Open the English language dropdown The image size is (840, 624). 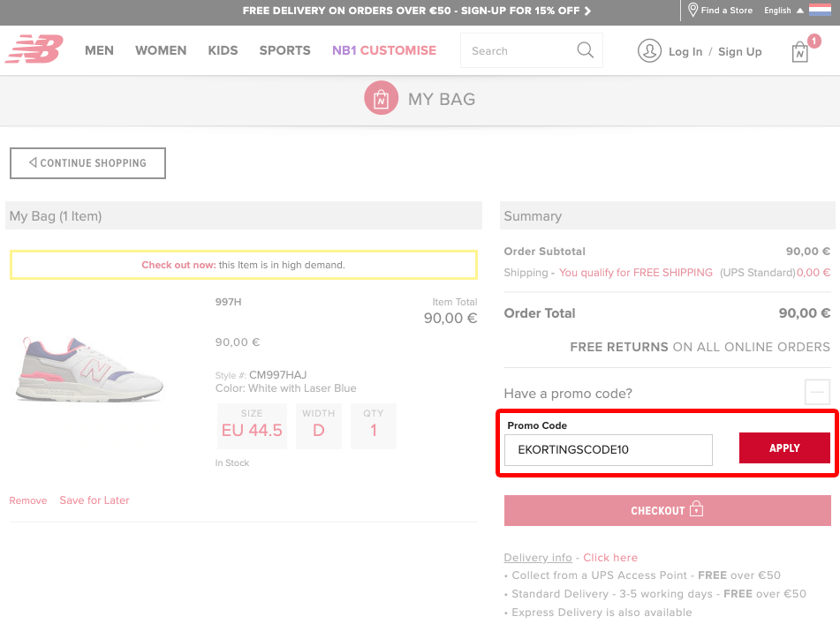click(x=783, y=11)
